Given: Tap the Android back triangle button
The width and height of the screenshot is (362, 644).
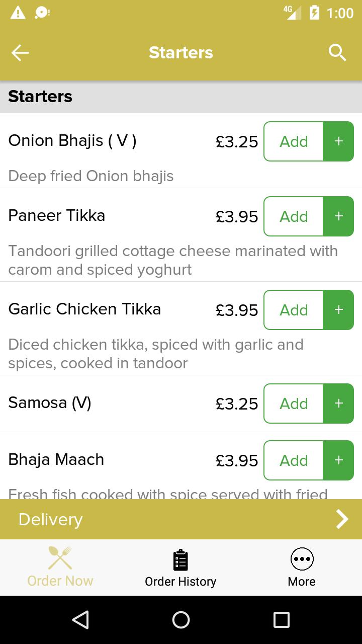Looking at the screenshot, I should coord(80,620).
